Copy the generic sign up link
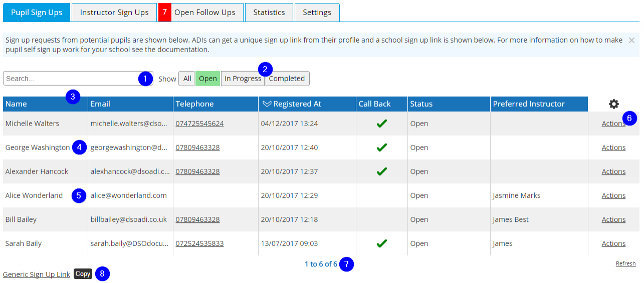 83,273
